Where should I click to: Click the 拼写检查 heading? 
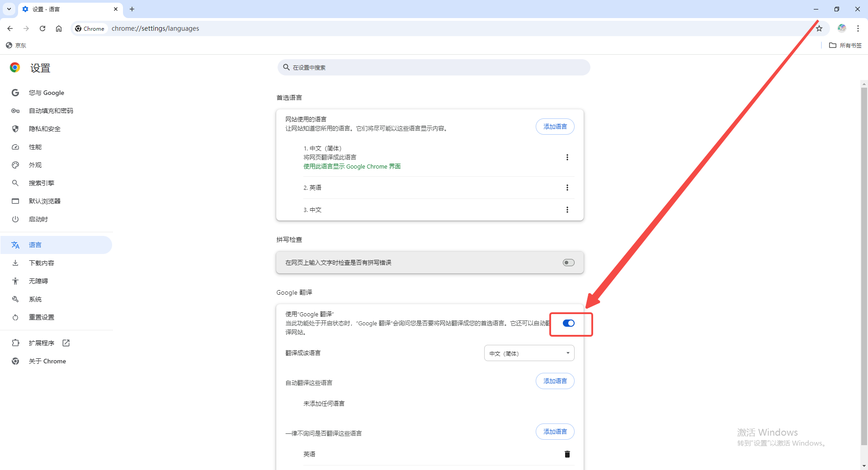pyautogui.click(x=289, y=240)
